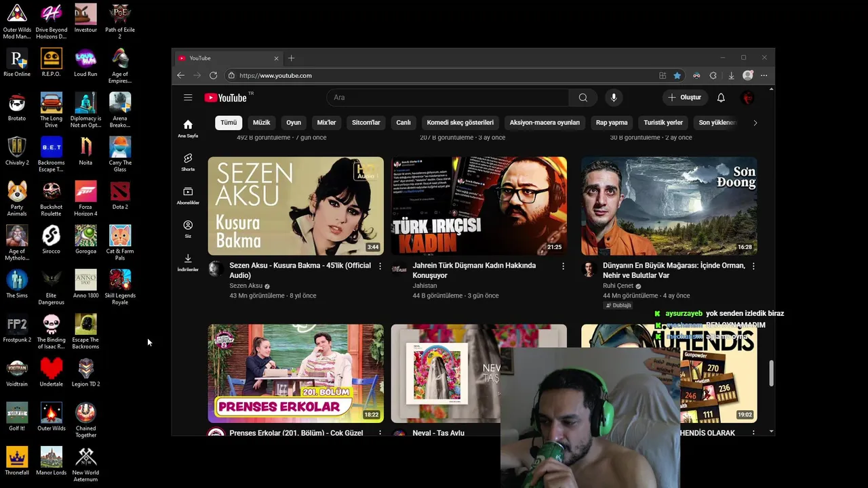Viewport: 868px width, 488px height.
Task: Click Sezen Aksu channel avatar
Action: point(216,269)
